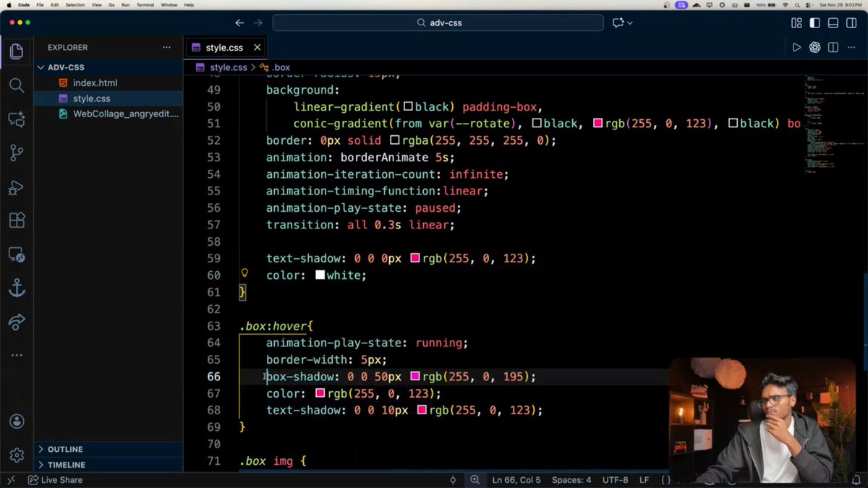
Task: Toggle the Live Share status bar item
Action: coord(55,479)
